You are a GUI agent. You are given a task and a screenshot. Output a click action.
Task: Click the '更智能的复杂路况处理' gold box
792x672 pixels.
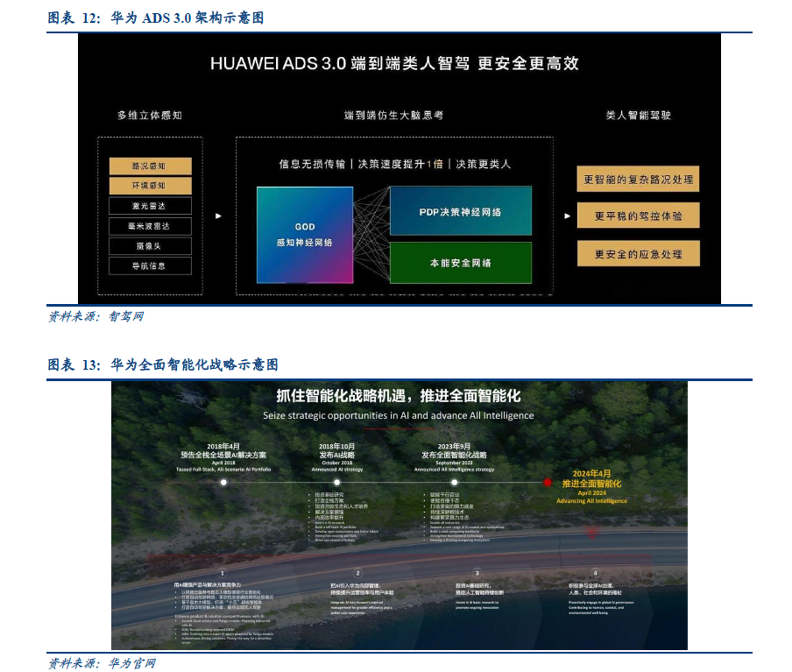pyautogui.click(x=638, y=179)
